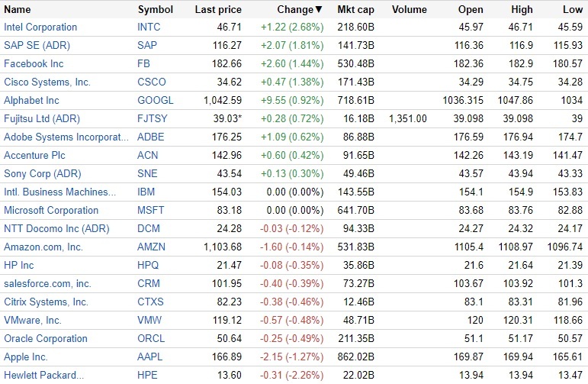Open Apple Inc. company link

26,357
